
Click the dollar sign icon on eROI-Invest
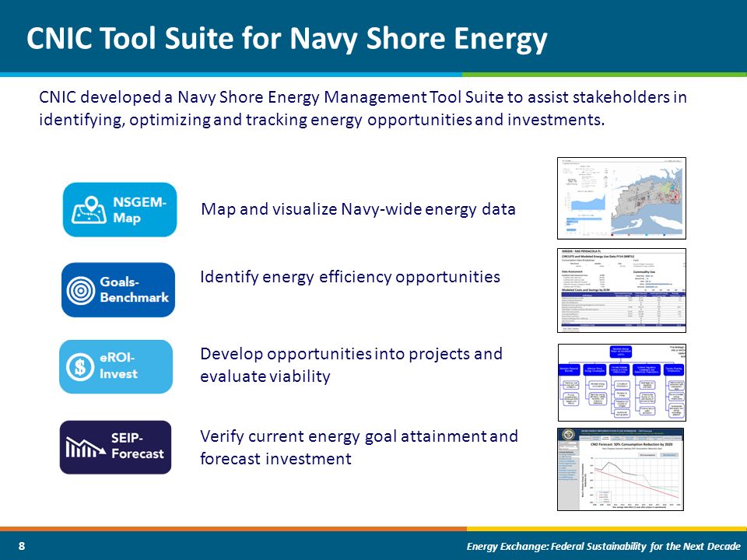80,366
